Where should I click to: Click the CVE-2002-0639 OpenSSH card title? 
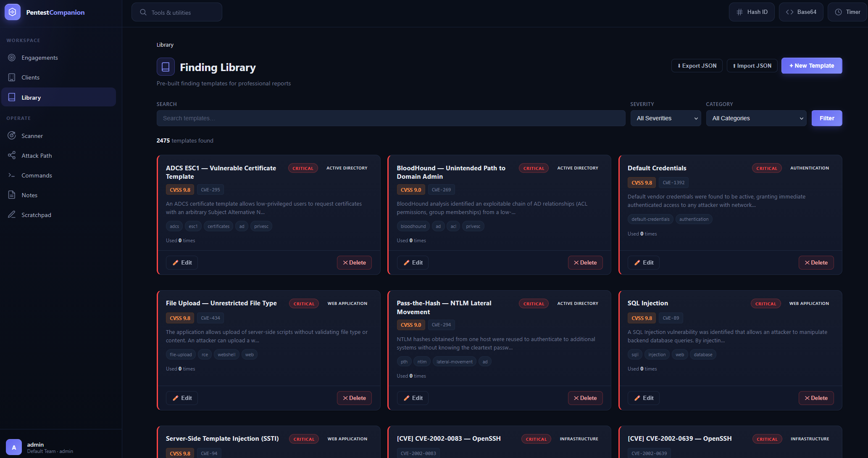[680, 439]
